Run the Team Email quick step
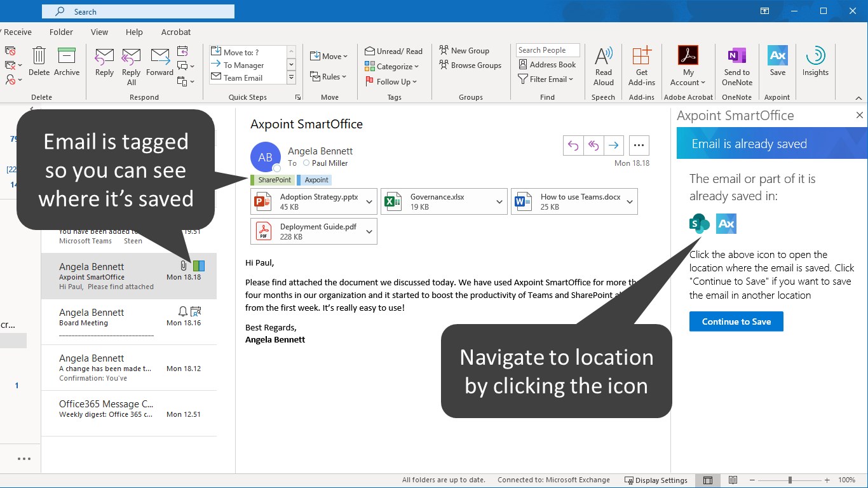 [x=249, y=78]
